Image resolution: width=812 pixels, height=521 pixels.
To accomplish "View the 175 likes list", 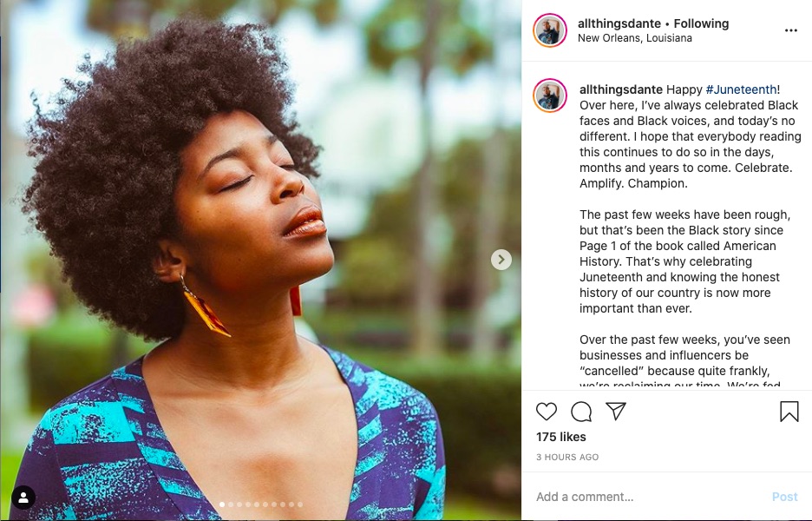I will [561, 437].
